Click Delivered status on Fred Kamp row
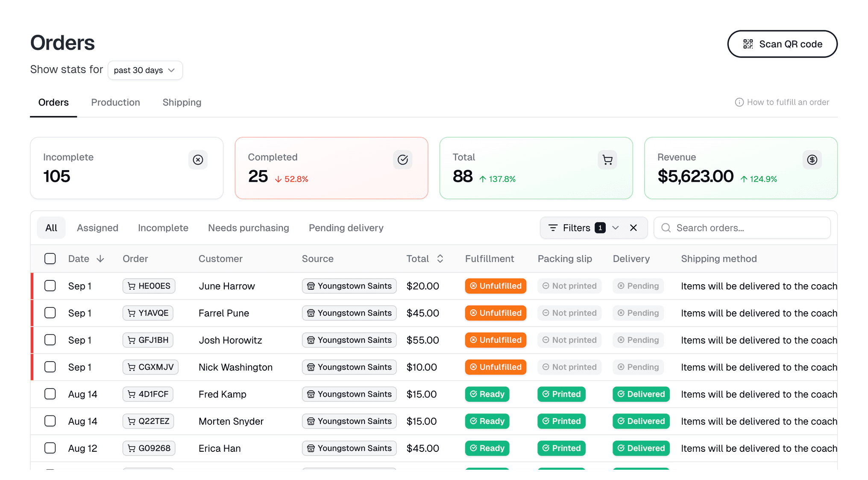Screen dimensions: 868x480 point(641,394)
